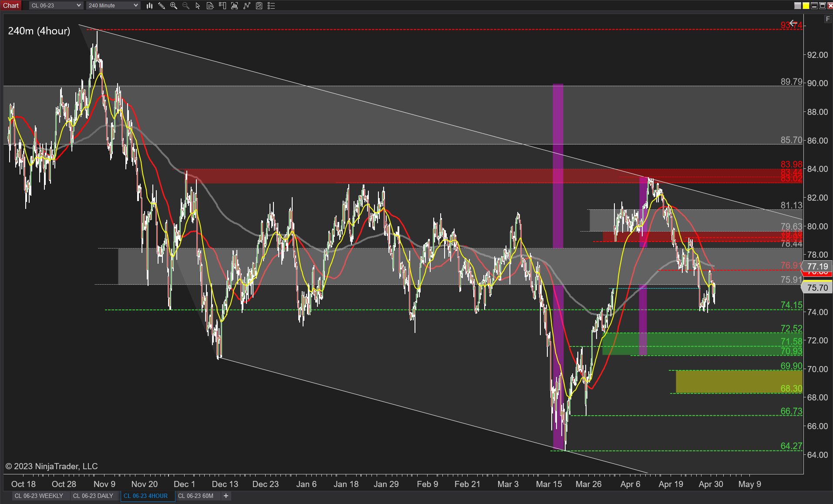The width and height of the screenshot is (833, 504).
Task: Click the 76.91 red level label
Action: click(x=790, y=265)
